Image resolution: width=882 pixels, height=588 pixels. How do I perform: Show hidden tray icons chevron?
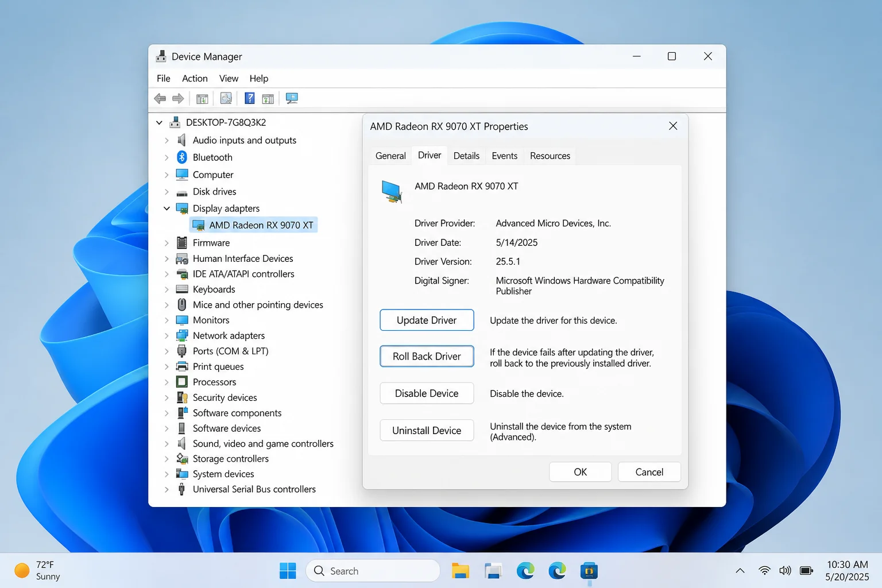(740, 571)
